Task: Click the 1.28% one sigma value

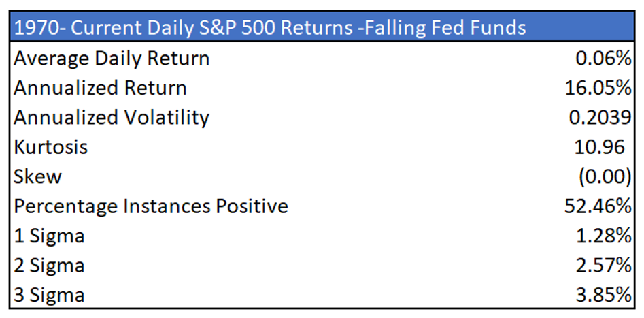Action: pyautogui.click(x=601, y=236)
